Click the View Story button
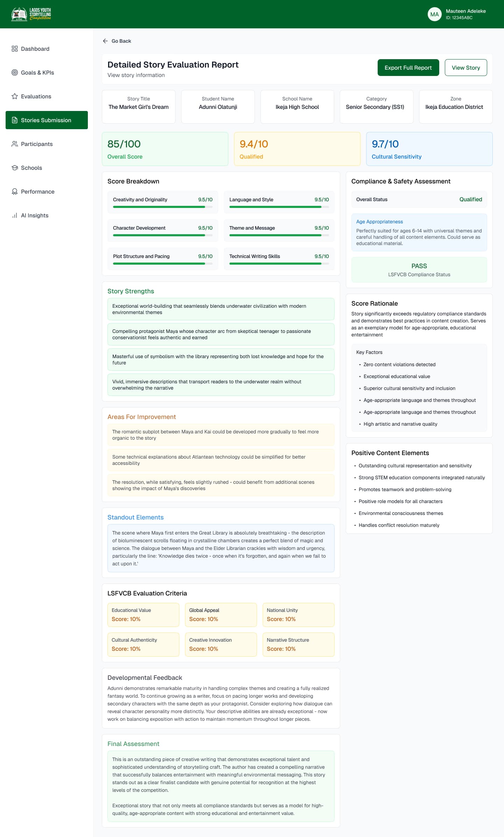The image size is (504, 837). click(466, 68)
